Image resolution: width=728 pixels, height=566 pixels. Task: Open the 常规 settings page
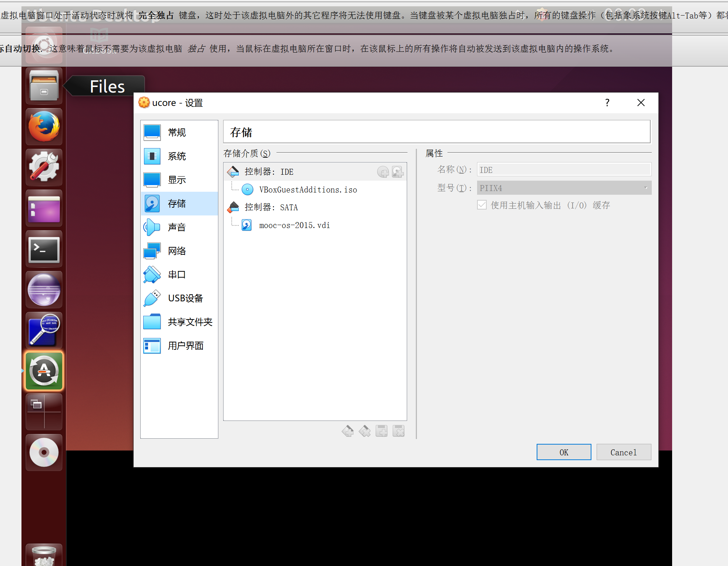[177, 132]
